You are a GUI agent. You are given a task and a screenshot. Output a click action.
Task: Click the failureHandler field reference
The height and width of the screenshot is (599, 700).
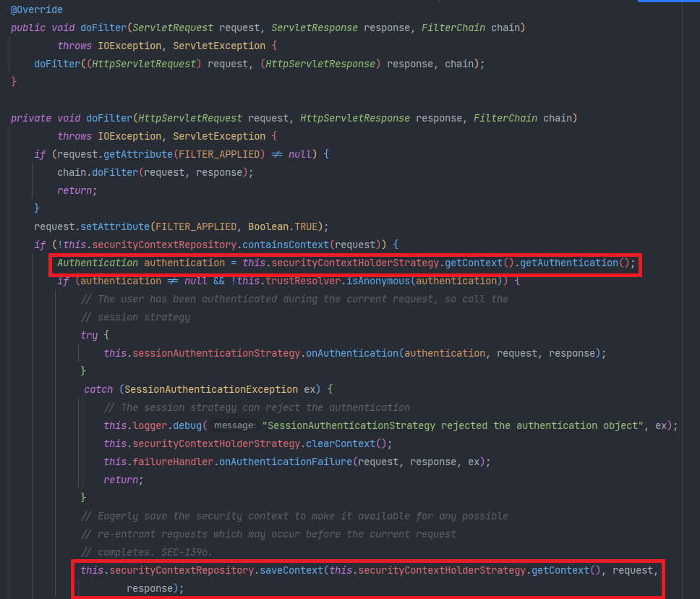173,462
